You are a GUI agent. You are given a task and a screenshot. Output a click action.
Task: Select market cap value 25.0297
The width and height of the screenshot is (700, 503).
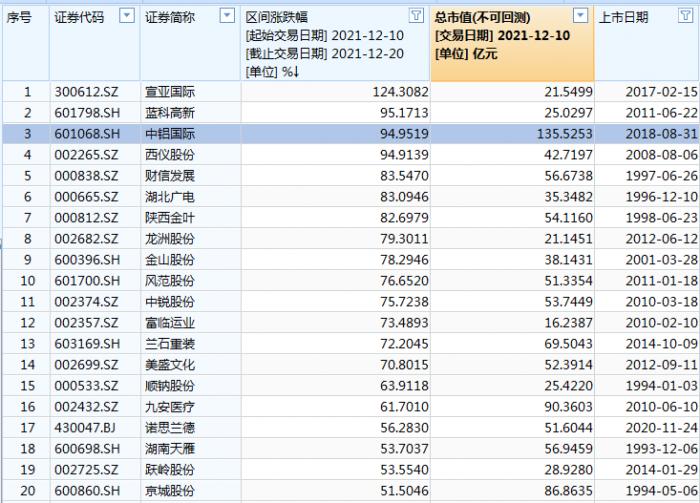coord(568,113)
